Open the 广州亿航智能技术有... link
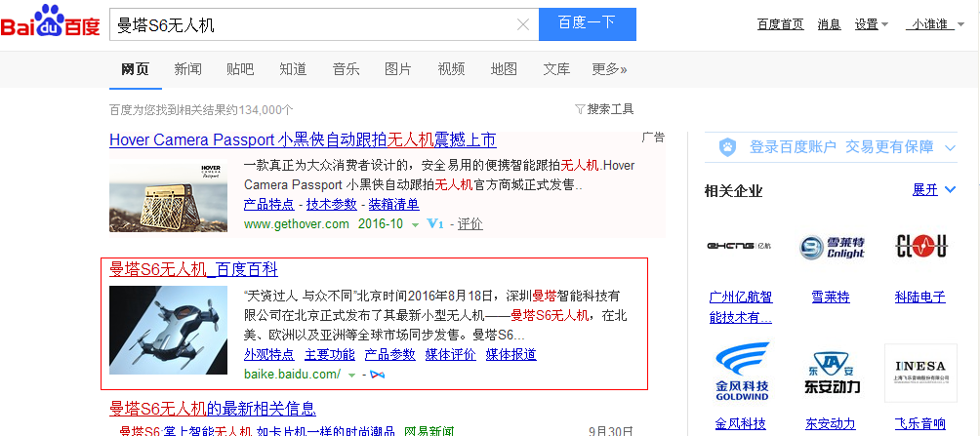The image size is (980, 436). coord(741,306)
